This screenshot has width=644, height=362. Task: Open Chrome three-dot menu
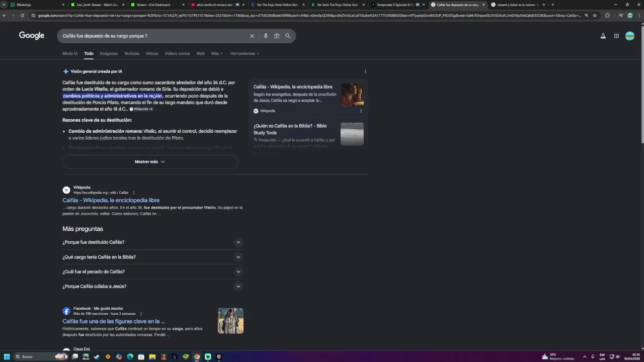(639, 16)
